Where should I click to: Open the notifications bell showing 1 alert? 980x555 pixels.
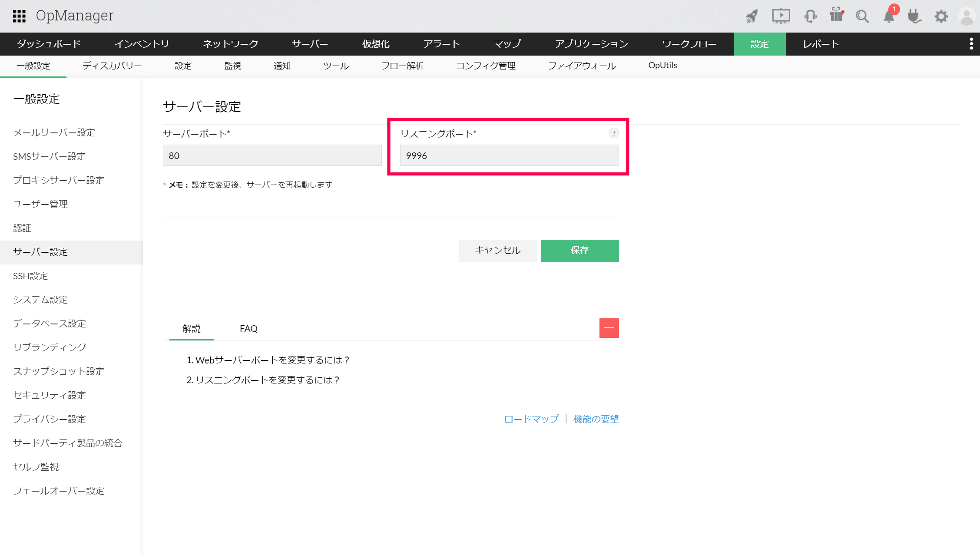[x=889, y=16]
